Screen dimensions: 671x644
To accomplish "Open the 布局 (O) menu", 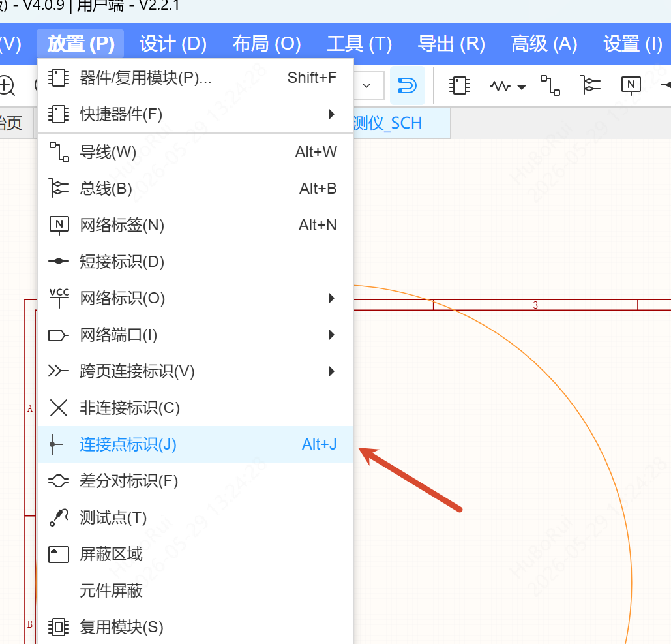I will coord(267,44).
